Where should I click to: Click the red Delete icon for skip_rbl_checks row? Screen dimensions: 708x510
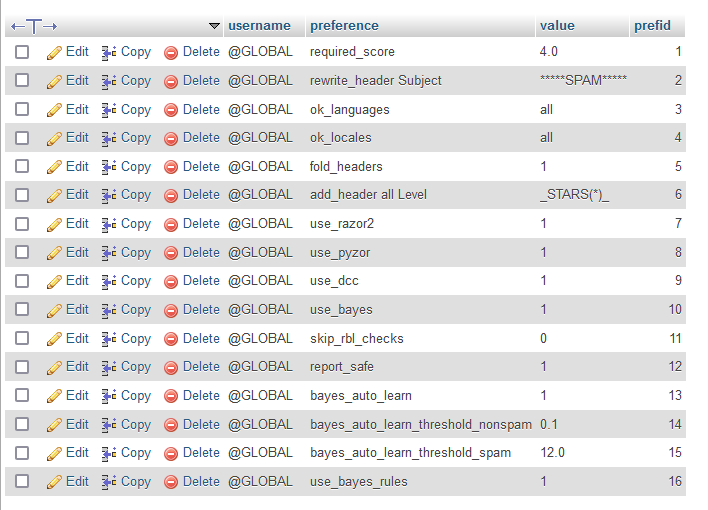tap(171, 339)
